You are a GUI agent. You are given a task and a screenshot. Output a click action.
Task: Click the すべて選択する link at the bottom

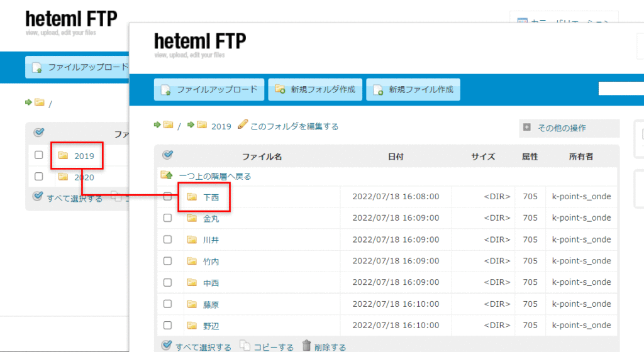(203, 346)
